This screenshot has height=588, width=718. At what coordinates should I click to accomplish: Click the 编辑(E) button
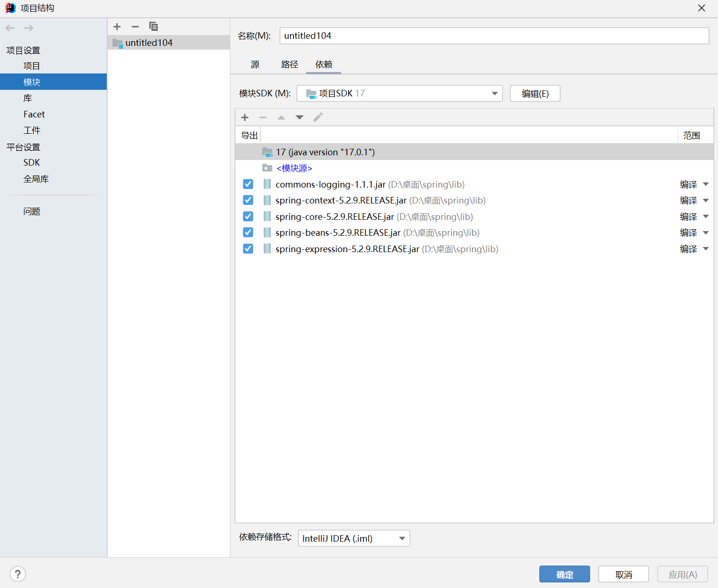pyautogui.click(x=535, y=94)
